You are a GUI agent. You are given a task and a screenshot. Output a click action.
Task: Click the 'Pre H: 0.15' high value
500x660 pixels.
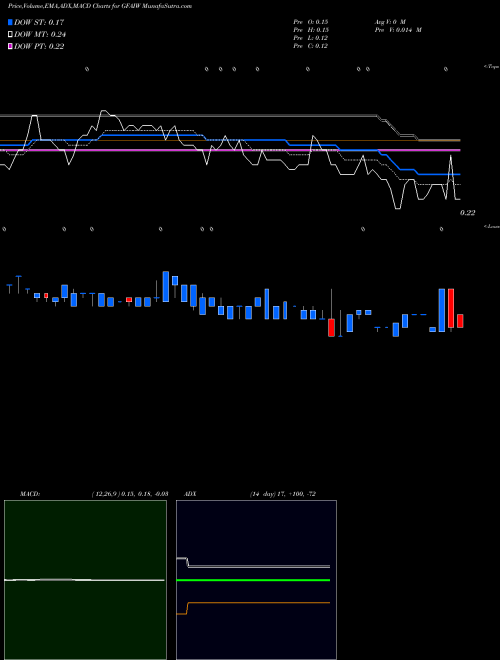coord(311,30)
